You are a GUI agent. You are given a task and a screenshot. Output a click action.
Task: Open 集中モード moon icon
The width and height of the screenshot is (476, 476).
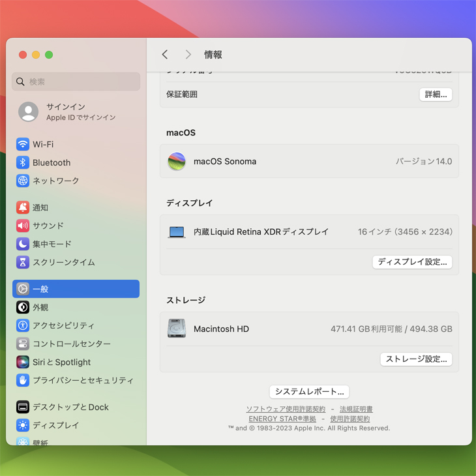pyautogui.click(x=23, y=244)
